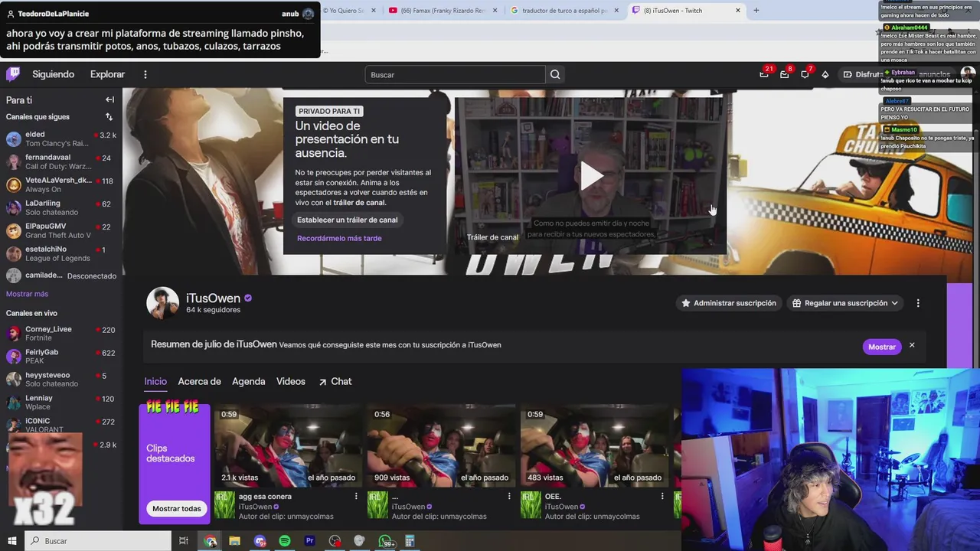Collapse the Para ti sidebar
Image resolution: width=980 pixels, height=551 pixels.
109,99
